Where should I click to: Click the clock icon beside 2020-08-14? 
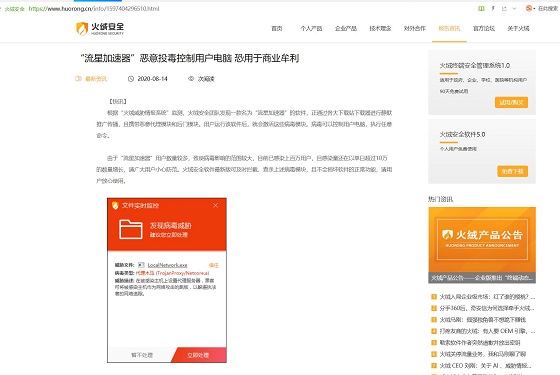pos(131,79)
